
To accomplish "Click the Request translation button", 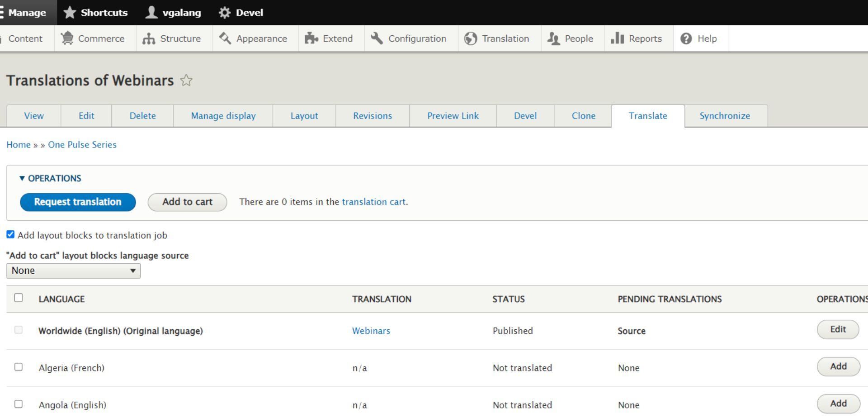I will coord(78,202).
